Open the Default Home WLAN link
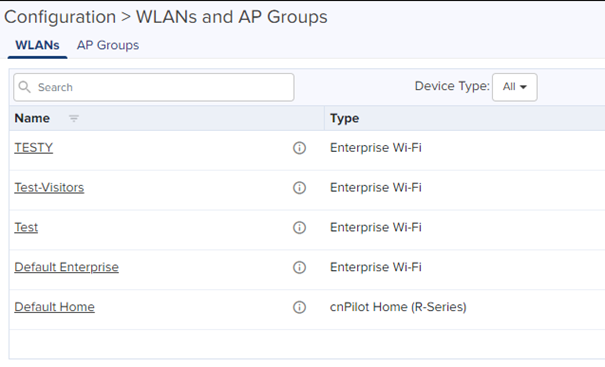This screenshot has height=367, width=605. click(54, 307)
